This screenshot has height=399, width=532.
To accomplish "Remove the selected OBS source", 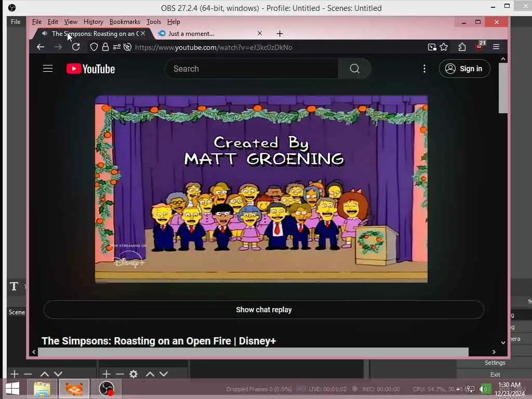I will [120, 374].
